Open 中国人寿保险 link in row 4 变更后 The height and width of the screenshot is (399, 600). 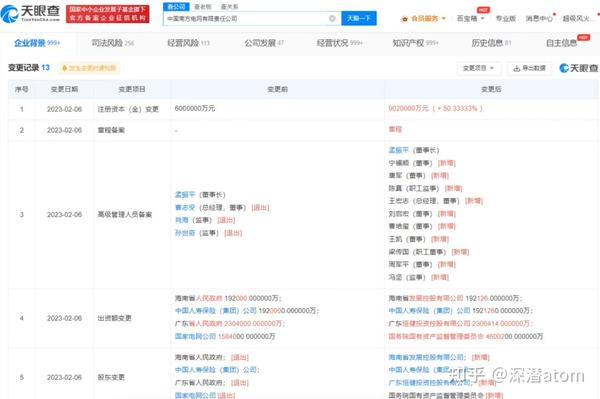(x=430, y=311)
